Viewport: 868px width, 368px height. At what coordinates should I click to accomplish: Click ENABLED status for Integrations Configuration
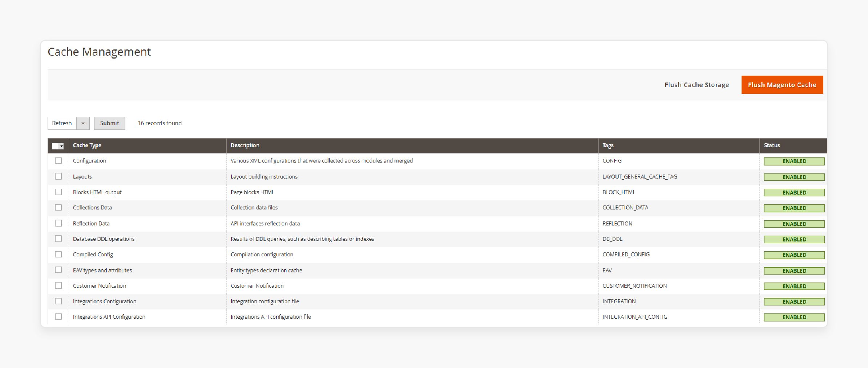pos(794,302)
